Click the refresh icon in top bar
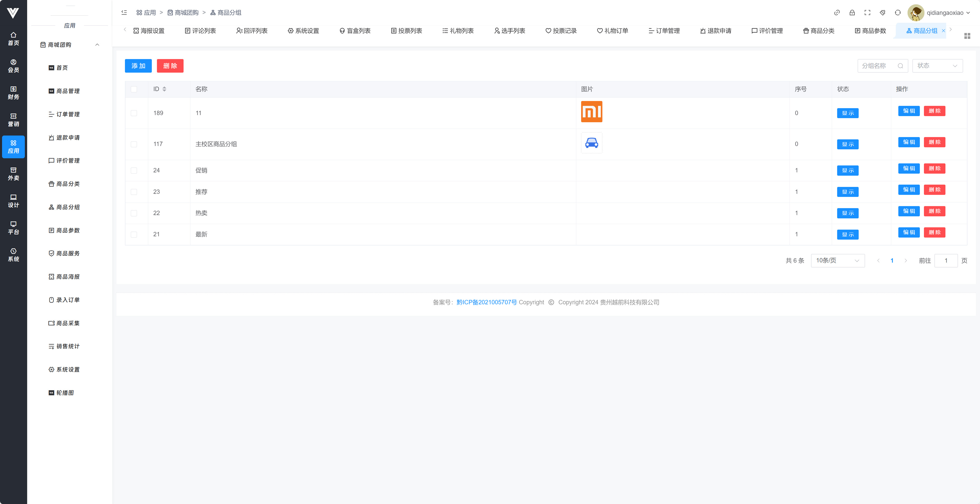Screen dimensions: 980x504 [898, 13]
